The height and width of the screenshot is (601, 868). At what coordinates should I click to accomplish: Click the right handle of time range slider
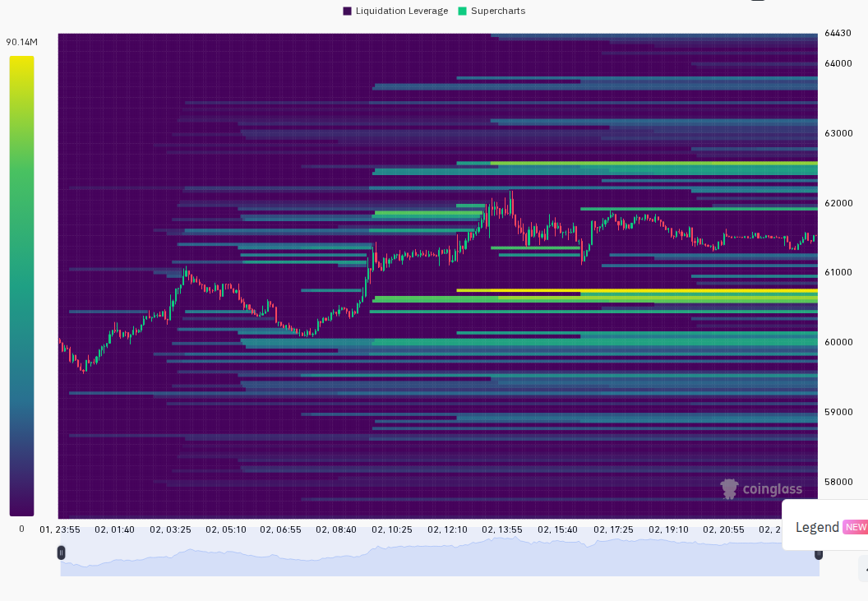[819, 553]
